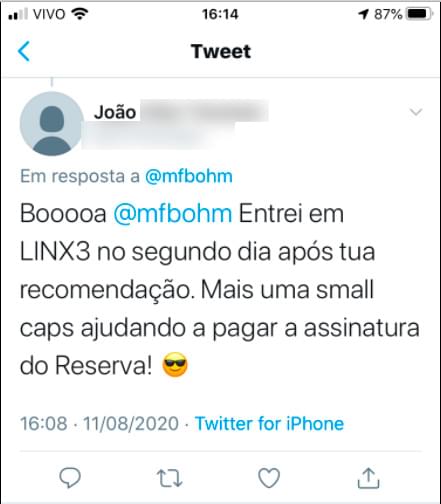441x504 pixels.
Task: Open the reply speech bubble icon
Action: 70,478
